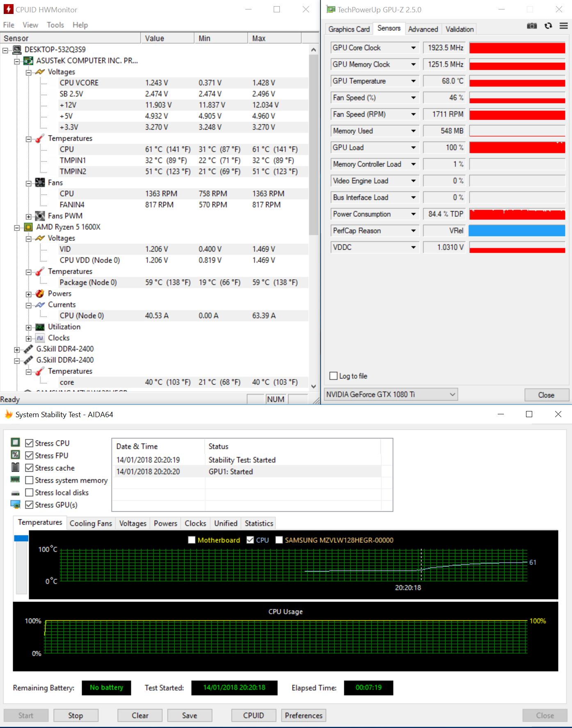
Task: Click the Save button in AIDA64
Action: (x=190, y=715)
